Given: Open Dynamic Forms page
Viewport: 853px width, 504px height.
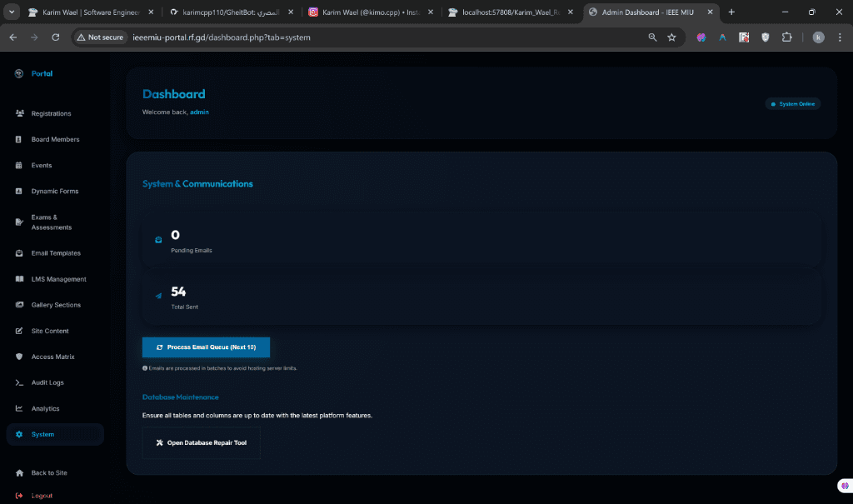Looking at the screenshot, I should pyautogui.click(x=54, y=191).
